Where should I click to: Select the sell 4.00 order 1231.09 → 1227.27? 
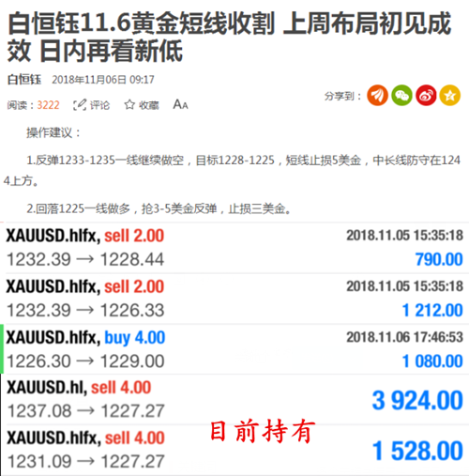(234, 450)
